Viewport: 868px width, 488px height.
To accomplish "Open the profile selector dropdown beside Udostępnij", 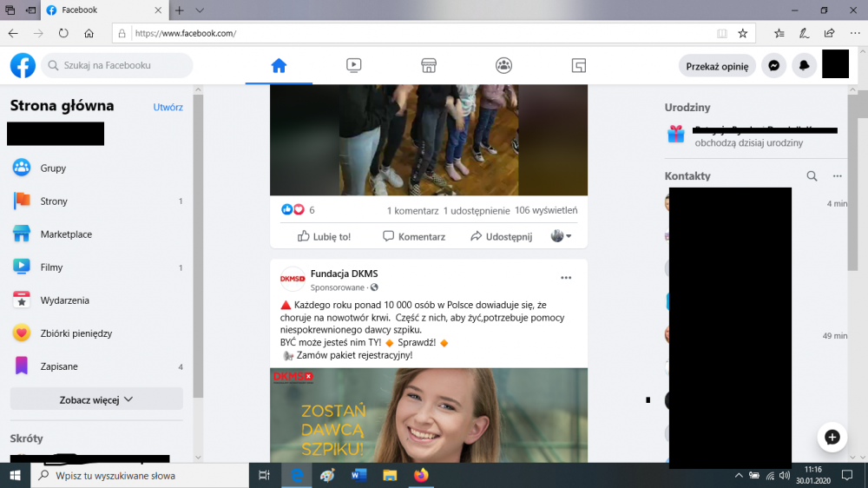I will coord(562,236).
